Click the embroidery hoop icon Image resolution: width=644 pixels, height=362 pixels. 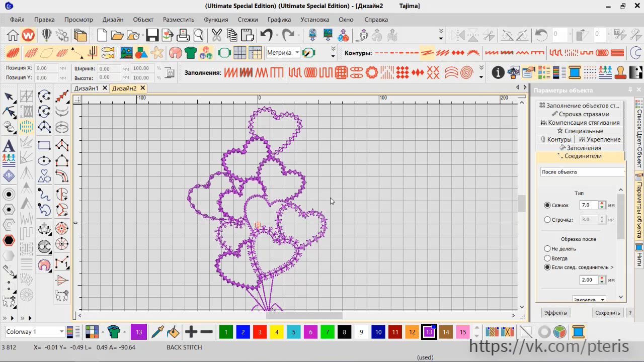pos(224,52)
